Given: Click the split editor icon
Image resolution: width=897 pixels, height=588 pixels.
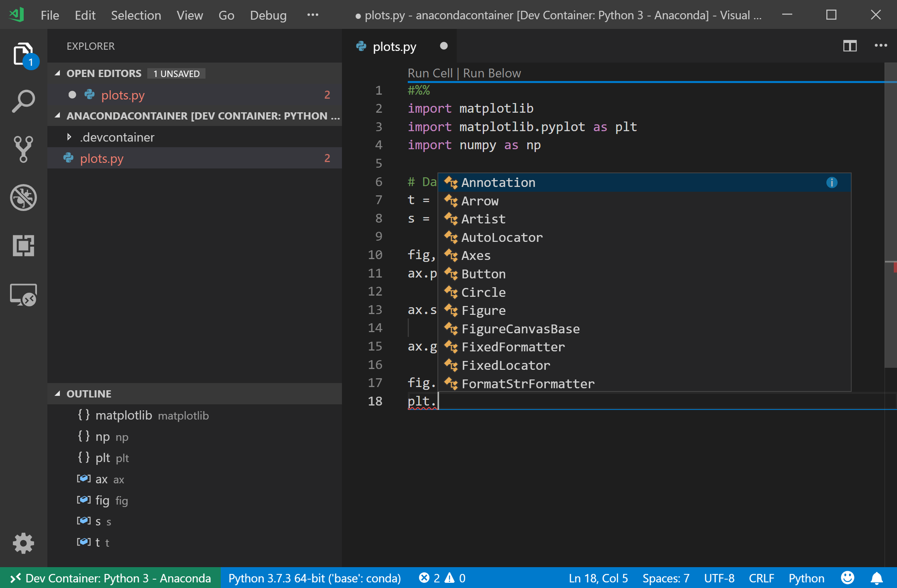Looking at the screenshot, I should 850,46.
